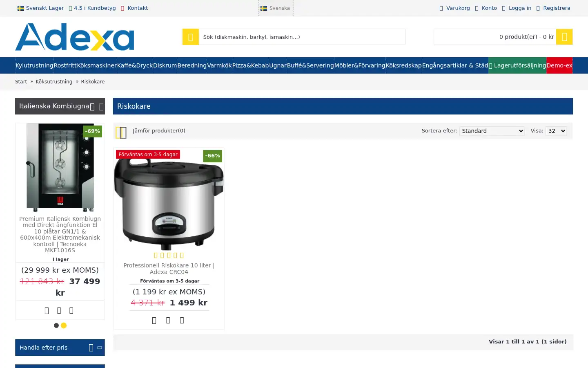Open the Möbler&Förvaring menu
This screenshot has height=368, width=588.
pyautogui.click(x=360, y=65)
